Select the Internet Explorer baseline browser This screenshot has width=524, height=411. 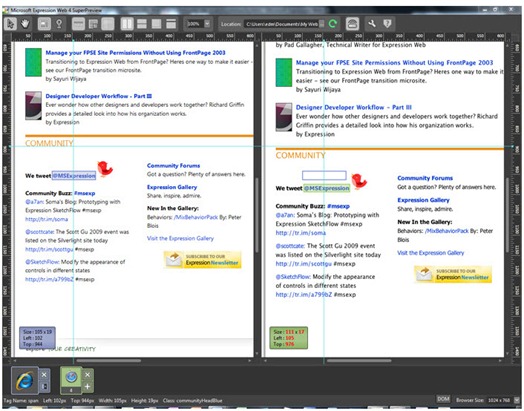coord(24,381)
